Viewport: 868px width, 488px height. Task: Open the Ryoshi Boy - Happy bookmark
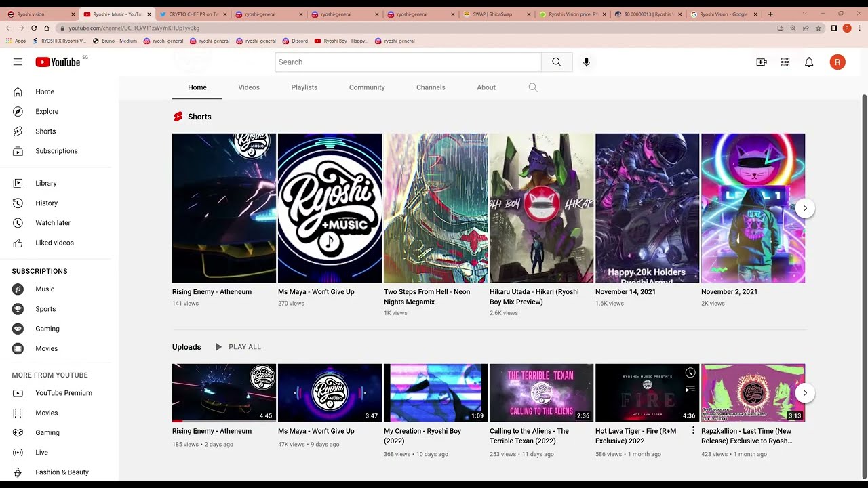(342, 41)
